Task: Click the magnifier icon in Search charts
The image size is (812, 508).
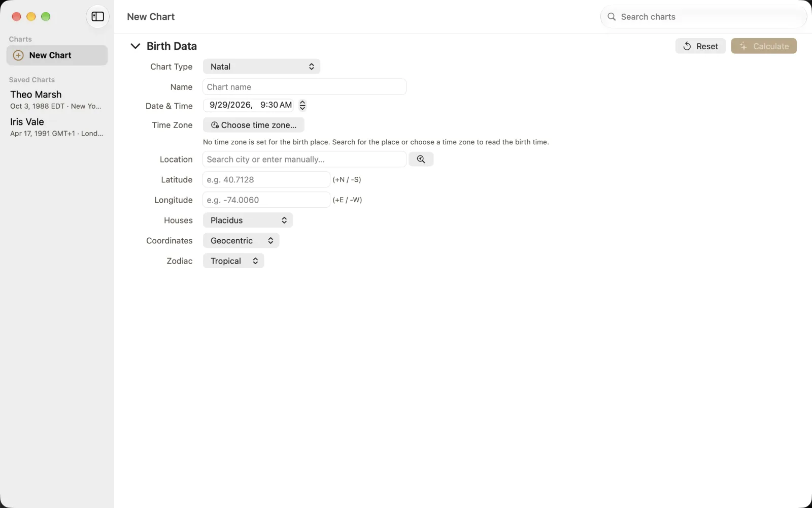Action: 612,17
